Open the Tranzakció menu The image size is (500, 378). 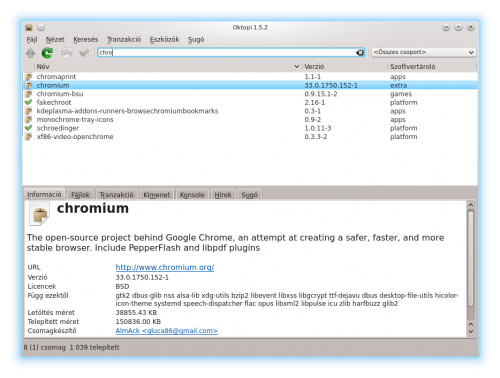(x=124, y=39)
